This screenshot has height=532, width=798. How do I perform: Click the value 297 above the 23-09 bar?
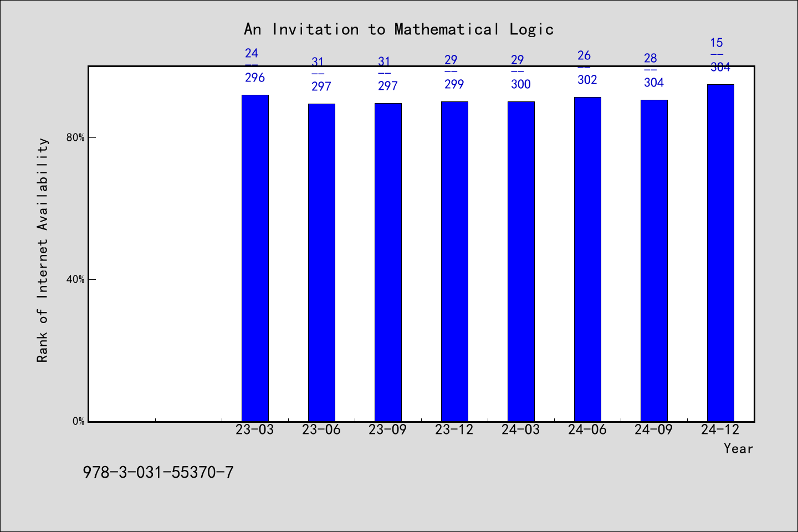[x=388, y=86]
